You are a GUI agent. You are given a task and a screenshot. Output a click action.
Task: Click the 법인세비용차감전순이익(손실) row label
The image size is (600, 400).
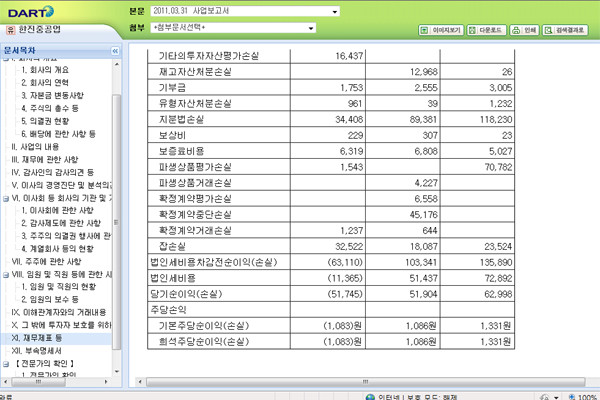pos(214,263)
